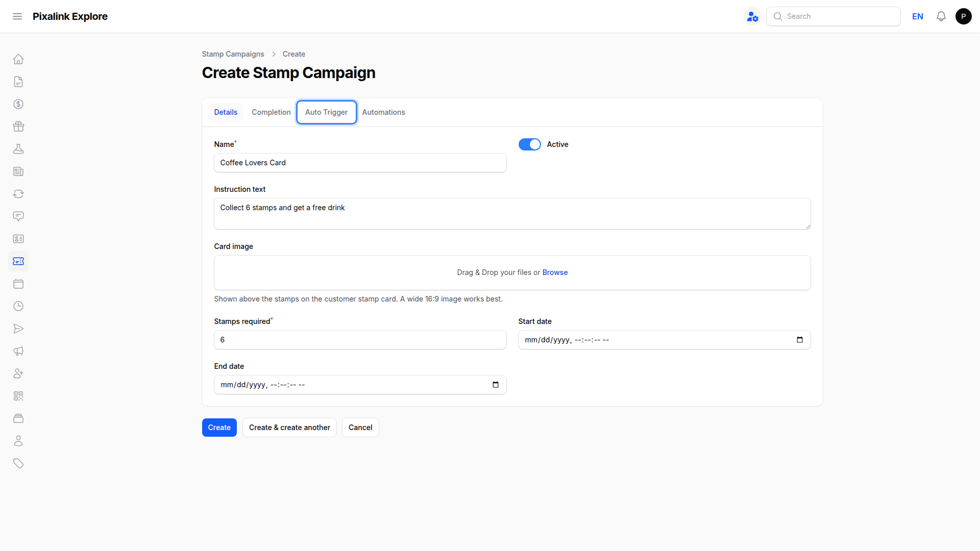The width and height of the screenshot is (980, 551).
Task: Switch to the Completion tab
Action: (271, 112)
